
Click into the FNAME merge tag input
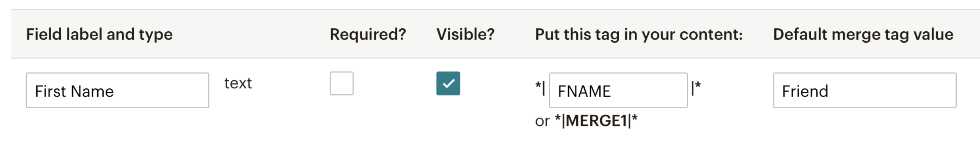coord(618,91)
